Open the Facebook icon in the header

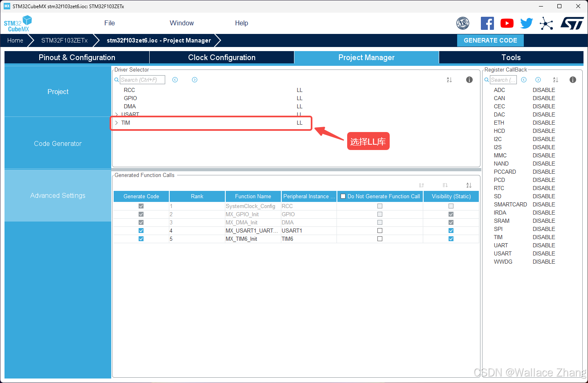(487, 23)
